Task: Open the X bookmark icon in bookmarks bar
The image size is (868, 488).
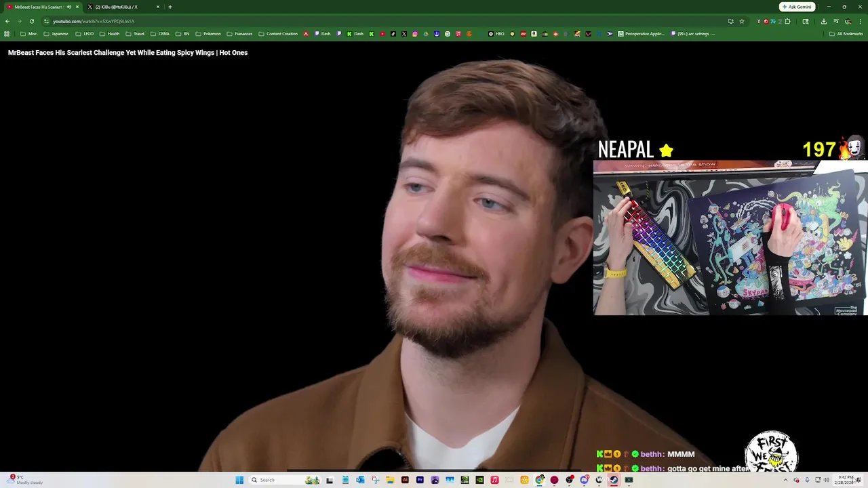Action: [403, 34]
